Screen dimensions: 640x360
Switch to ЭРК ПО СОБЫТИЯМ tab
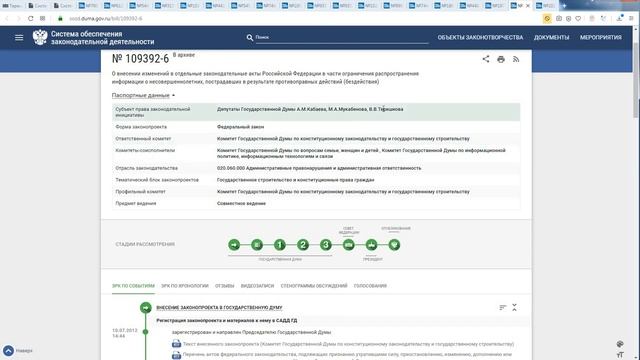[133, 286]
